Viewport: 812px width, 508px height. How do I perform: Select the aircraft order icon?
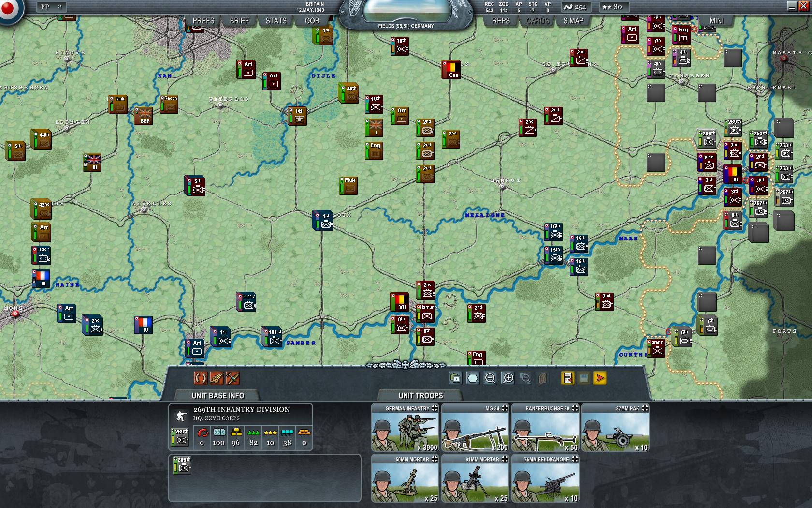pyautogui.click(x=232, y=378)
